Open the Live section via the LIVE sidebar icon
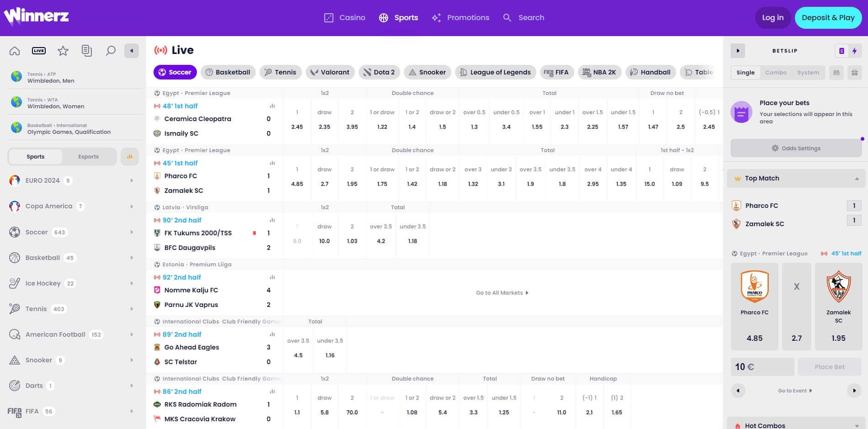The width and height of the screenshot is (868, 429). click(39, 51)
